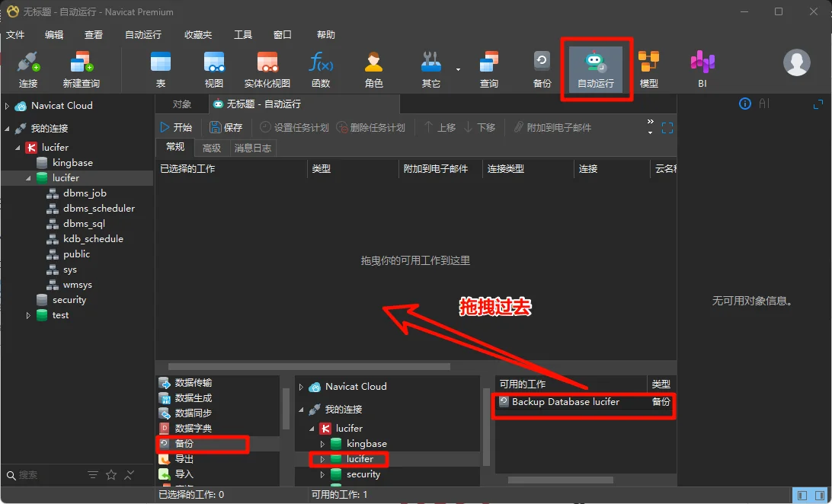This screenshot has width=832, height=504.
Task: Open the 函数 function icon
Action: (321, 69)
